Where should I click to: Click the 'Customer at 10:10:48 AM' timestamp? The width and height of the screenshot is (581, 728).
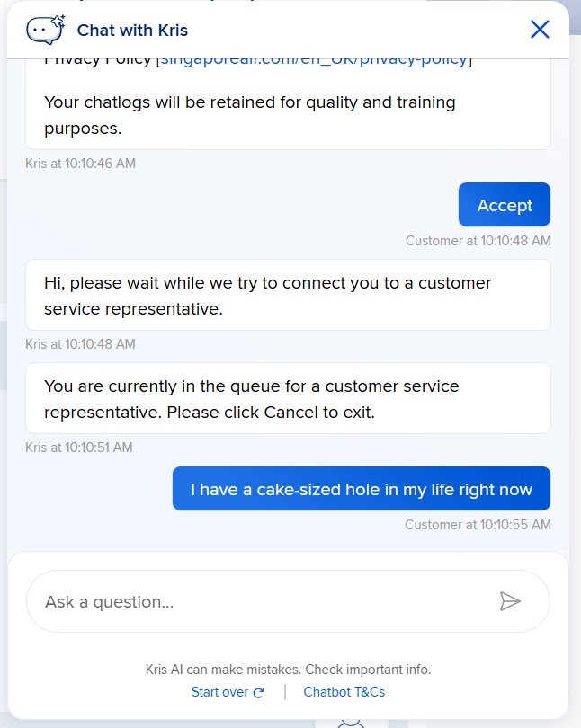click(x=478, y=241)
